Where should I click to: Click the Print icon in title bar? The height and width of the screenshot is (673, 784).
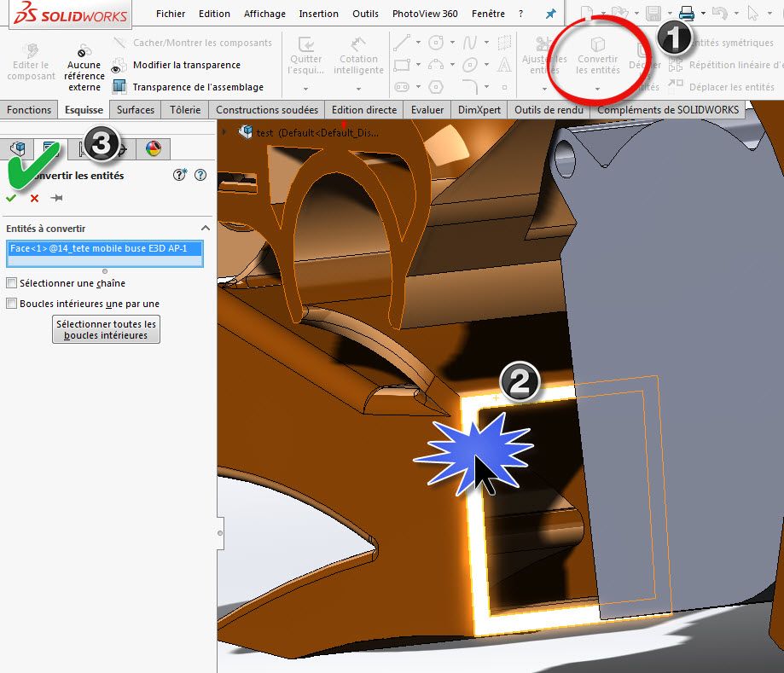[687, 13]
